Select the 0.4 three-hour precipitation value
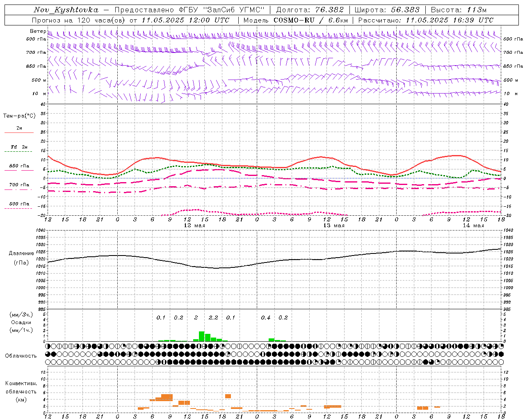This screenshot has height=420, width=525. coord(266,318)
